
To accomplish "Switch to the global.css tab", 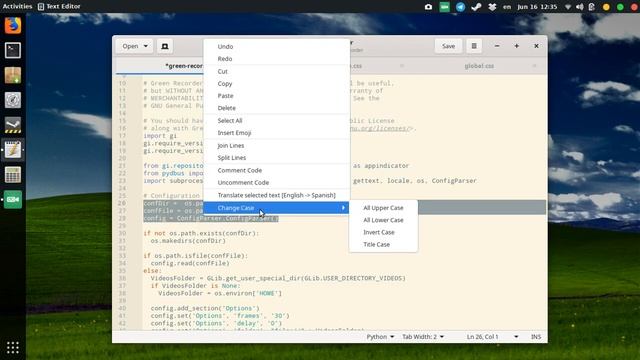I will pos(479,66).
